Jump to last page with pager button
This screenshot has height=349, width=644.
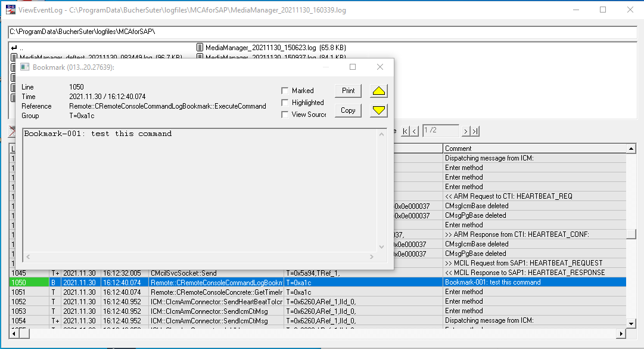pyautogui.click(x=475, y=131)
